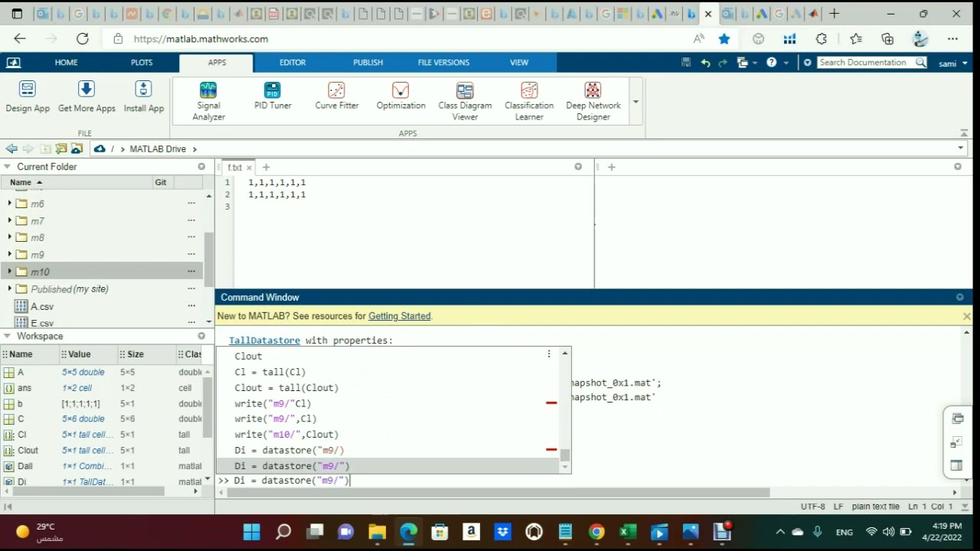The height and width of the screenshot is (551, 980).
Task: Open the Design App tool
Action: [28, 97]
